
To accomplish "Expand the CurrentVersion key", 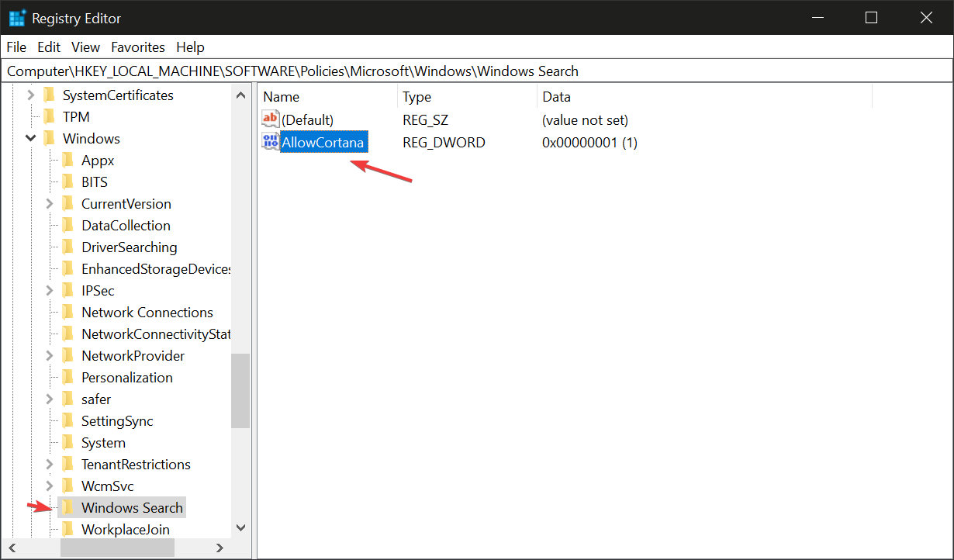I will pyautogui.click(x=50, y=204).
